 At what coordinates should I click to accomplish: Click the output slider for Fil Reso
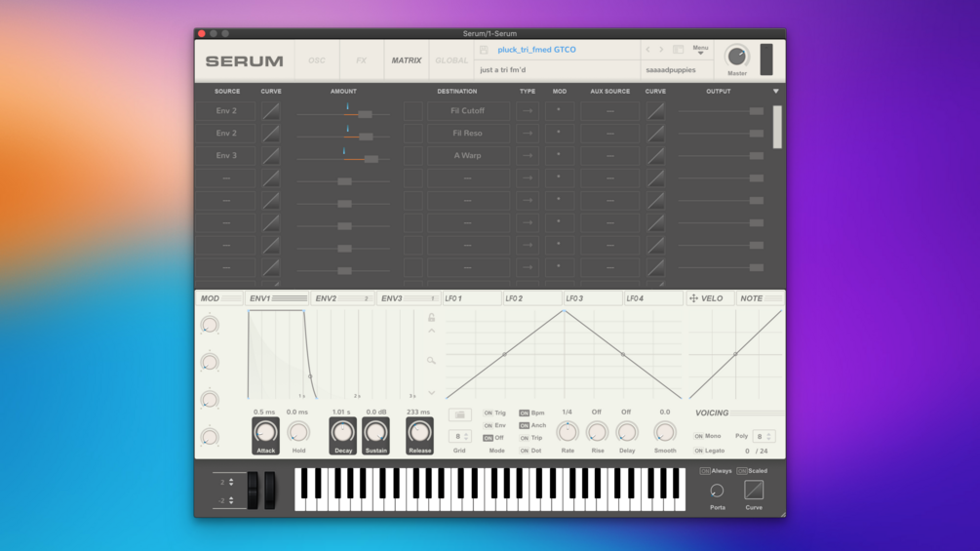point(721,134)
